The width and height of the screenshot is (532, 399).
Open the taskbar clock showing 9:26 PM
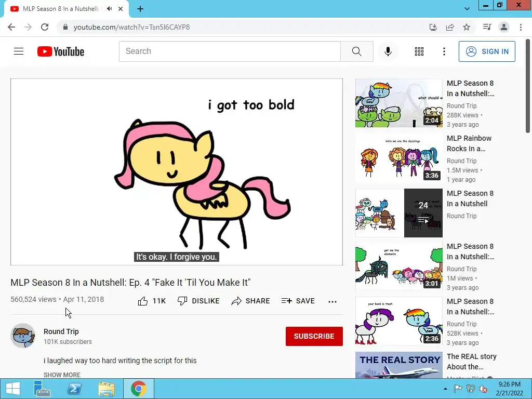point(509,389)
